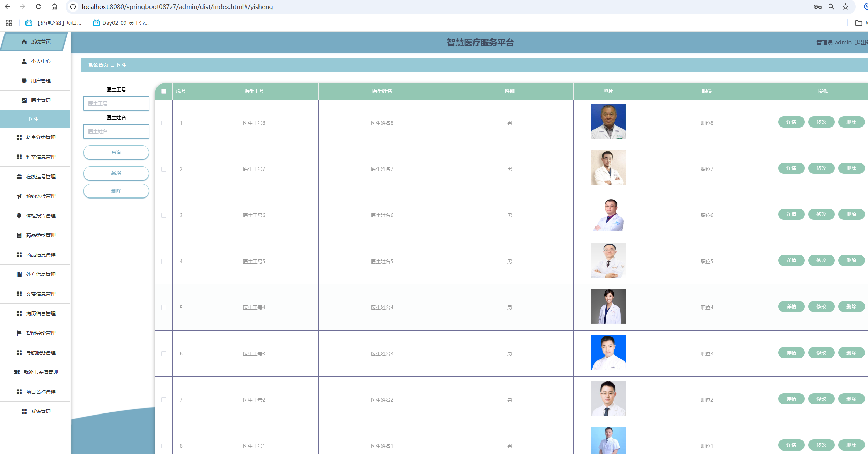Click the address bar URL
The image size is (868, 454).
pos(177,7)
